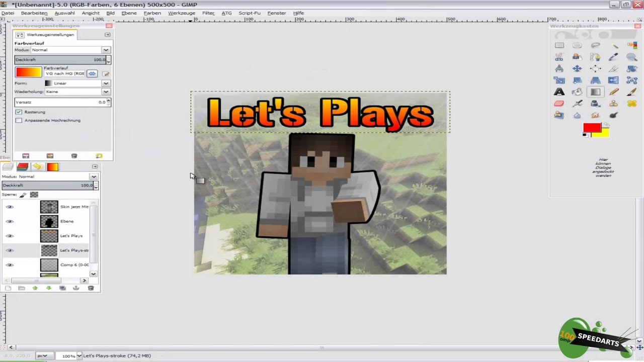Select the Blur/Sharpen droplet tool
Screen dimensions: 644x362
(x=577, y=115)
